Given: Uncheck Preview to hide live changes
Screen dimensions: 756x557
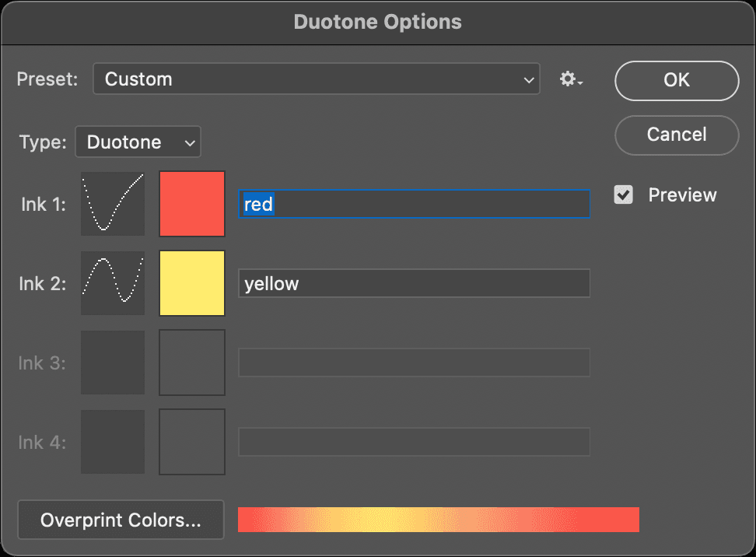Looking at the screenshot, I should tap(623, 195).
